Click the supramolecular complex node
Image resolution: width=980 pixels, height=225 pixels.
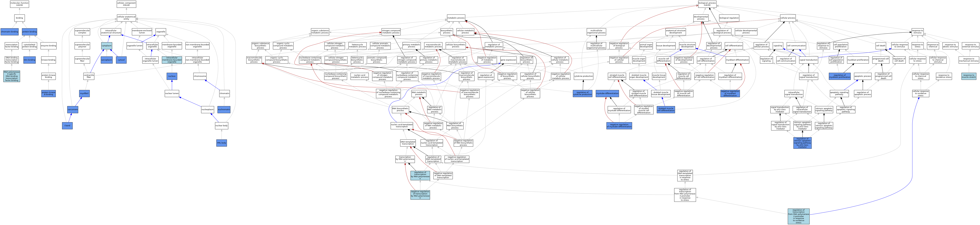coord(82,32)
